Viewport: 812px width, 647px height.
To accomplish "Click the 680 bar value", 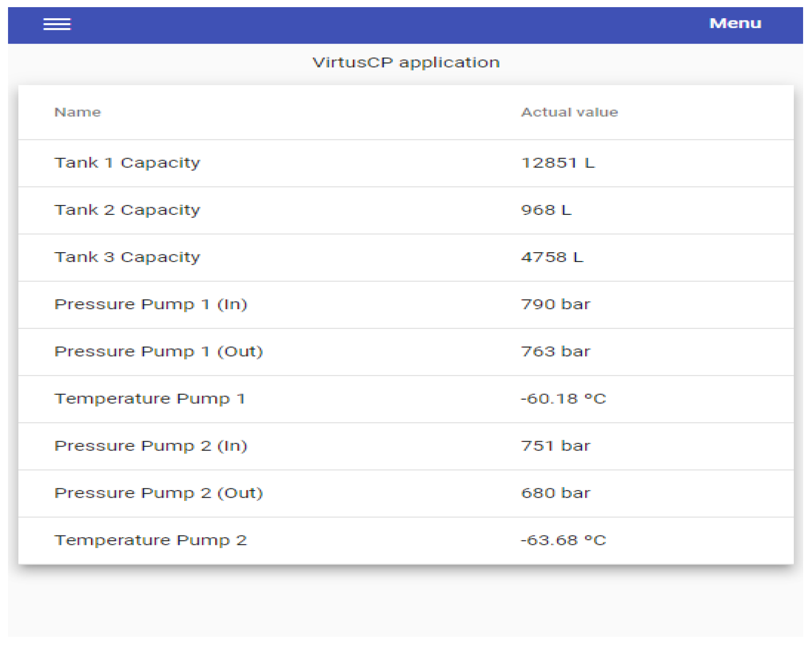I will click(555, 493).
